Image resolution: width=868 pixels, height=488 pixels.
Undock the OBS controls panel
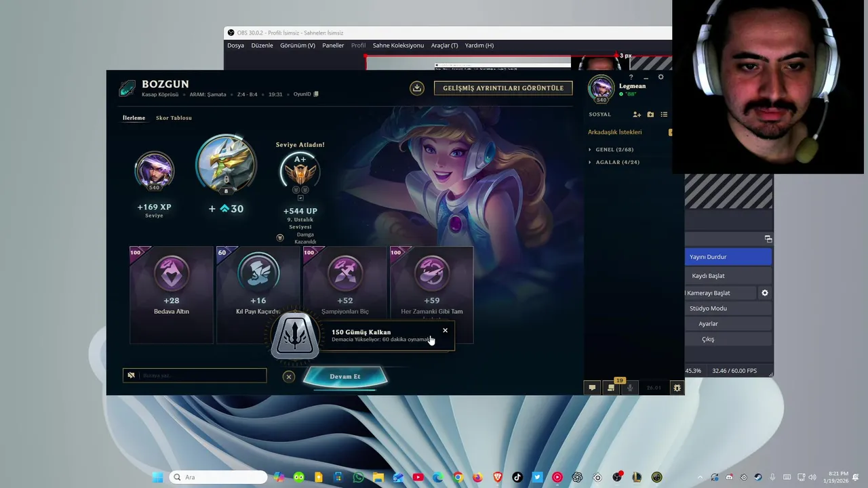[768, 239]
